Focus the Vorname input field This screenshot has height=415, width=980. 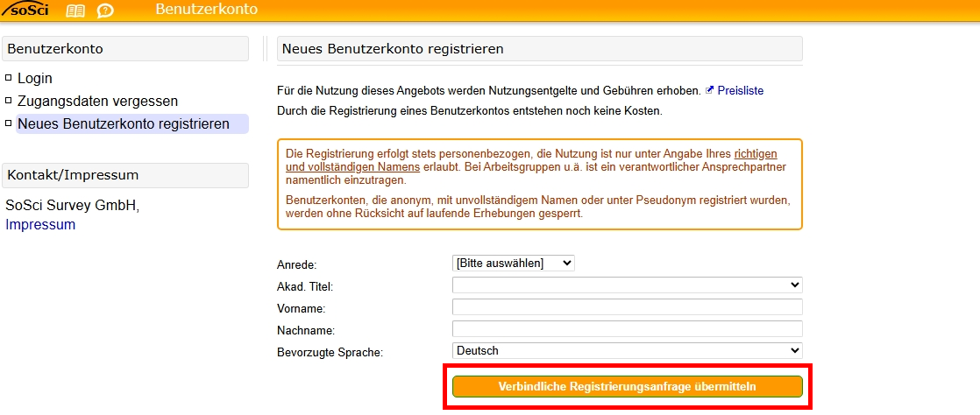[628, 307]
